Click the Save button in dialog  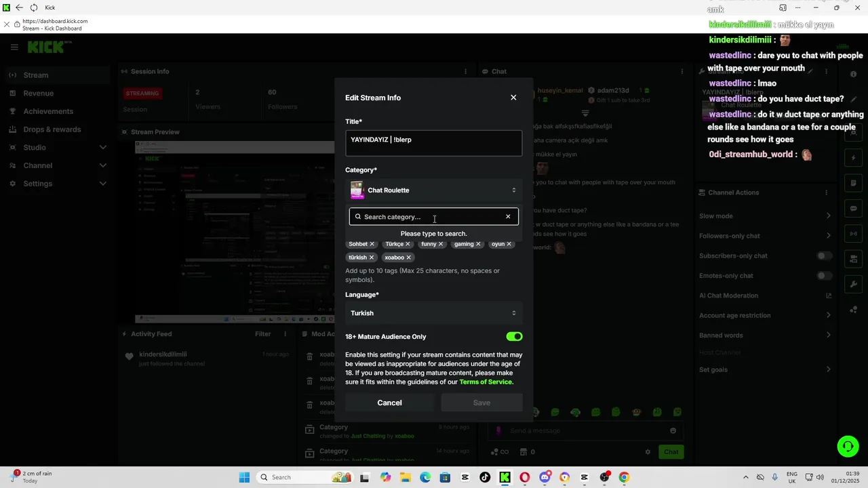point(481,403)
